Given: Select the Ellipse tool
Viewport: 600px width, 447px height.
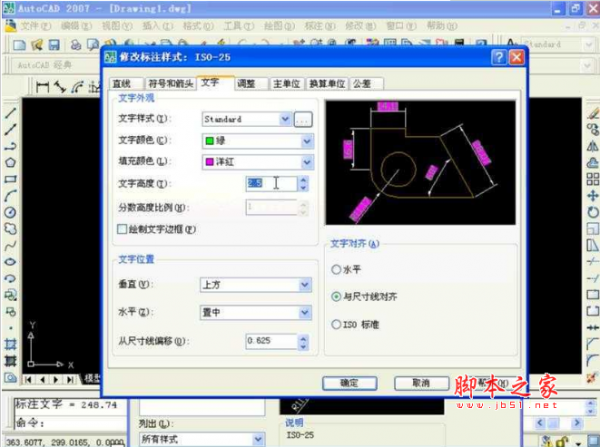Looking at the screenshot, I should tap(10, 262).
